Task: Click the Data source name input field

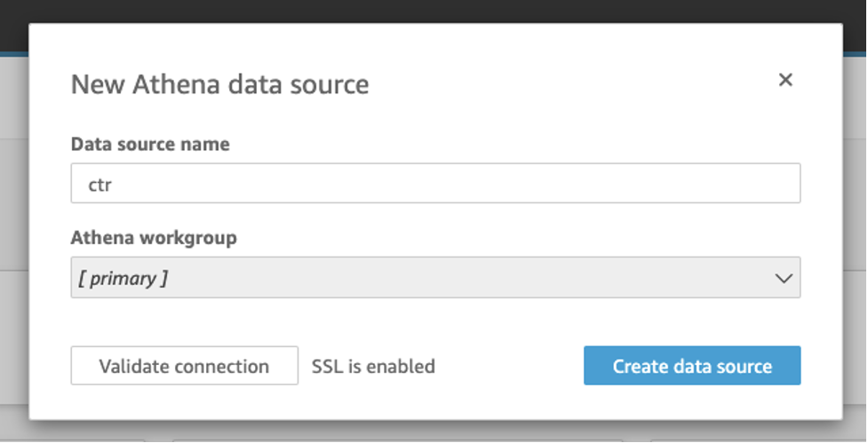Action: click(x=435, y=183)
